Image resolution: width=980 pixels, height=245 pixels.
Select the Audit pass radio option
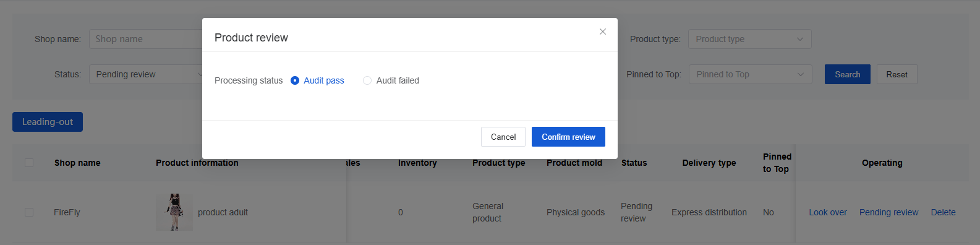tap(317, 80)
